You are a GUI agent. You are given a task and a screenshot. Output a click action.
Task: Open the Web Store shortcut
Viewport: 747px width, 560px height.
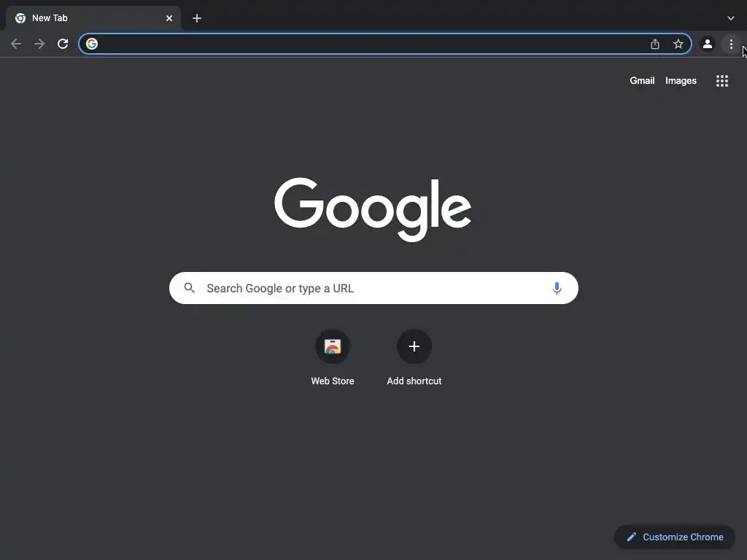(x=333, y=357)
